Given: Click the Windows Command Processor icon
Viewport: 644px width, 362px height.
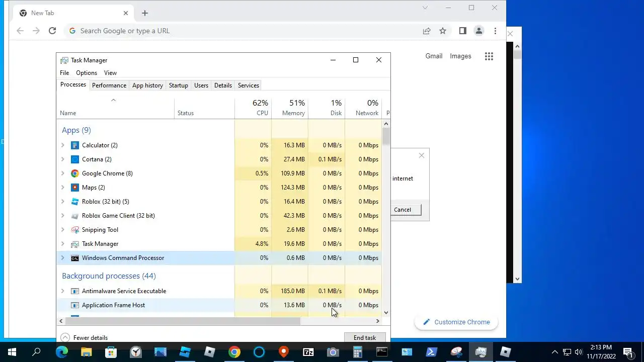Looking at the screenshot, I should 75,258.
